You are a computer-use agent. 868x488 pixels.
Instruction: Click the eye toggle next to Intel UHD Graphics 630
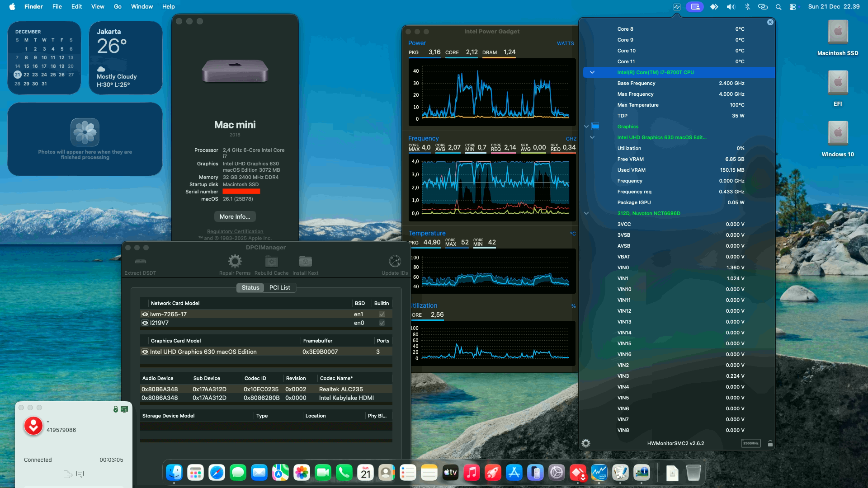(145, 352)
